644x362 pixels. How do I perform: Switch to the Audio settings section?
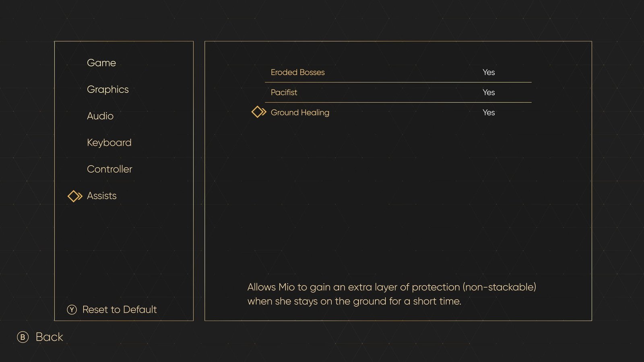[100, 116]
